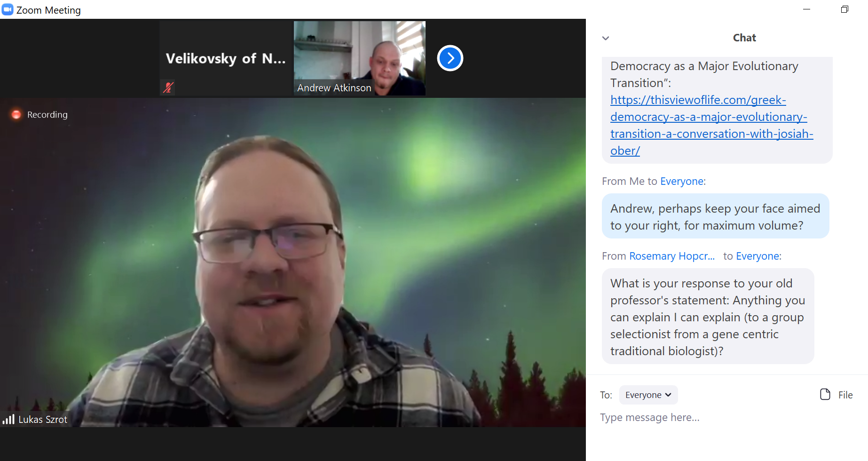The height and width of the screenshot is (461, 868).
Task: Click the Zoom Meeting app icon in title bar
Action: (8, 9)
